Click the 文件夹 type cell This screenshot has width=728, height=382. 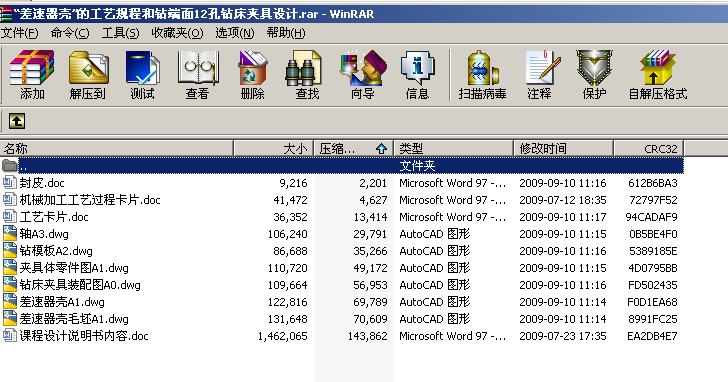417,166
